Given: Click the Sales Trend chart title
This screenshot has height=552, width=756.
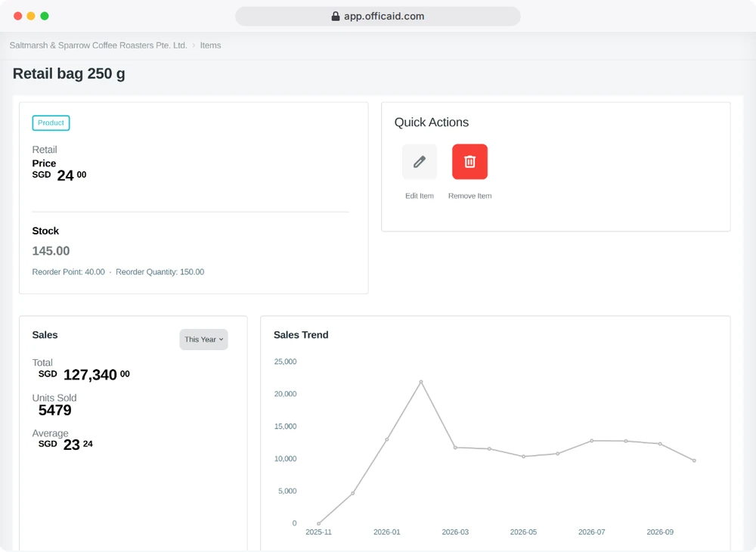Looking at the screenshot, I should click(x=301, y=335).
